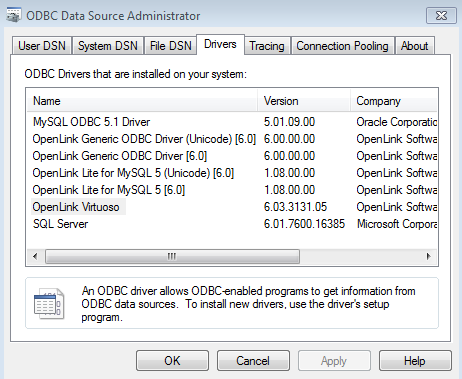Screen dimensions: 462x379
Task: Click the Cancel button
Action: (253, 361)
